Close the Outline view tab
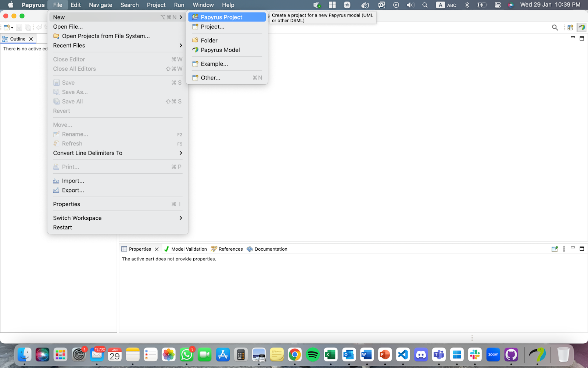Viewport: 588px width, 368px height. point(31,39)
